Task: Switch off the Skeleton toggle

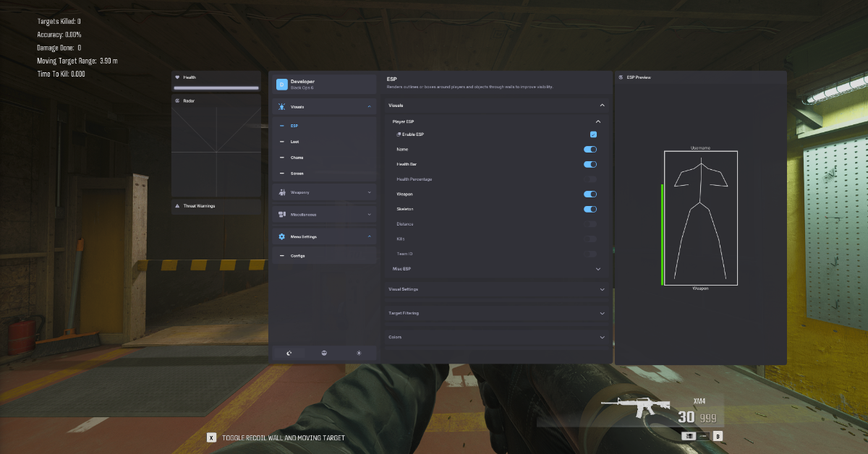Action: click(590, 209)
